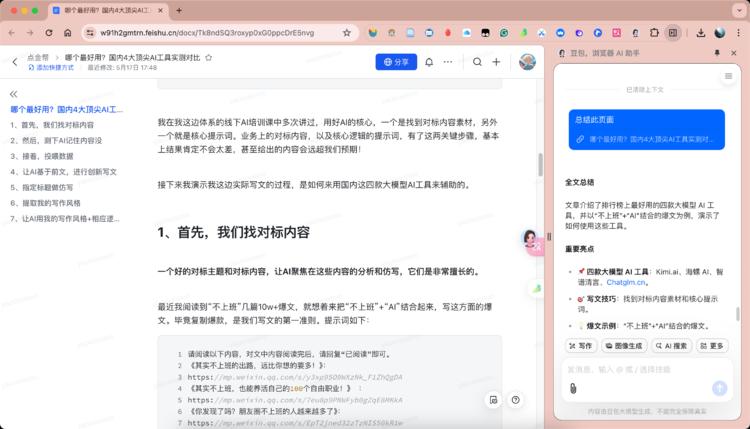Jump to outline item 7 让AI用我的写作风格
Screen dimensions: 750x429
point(65,219)
